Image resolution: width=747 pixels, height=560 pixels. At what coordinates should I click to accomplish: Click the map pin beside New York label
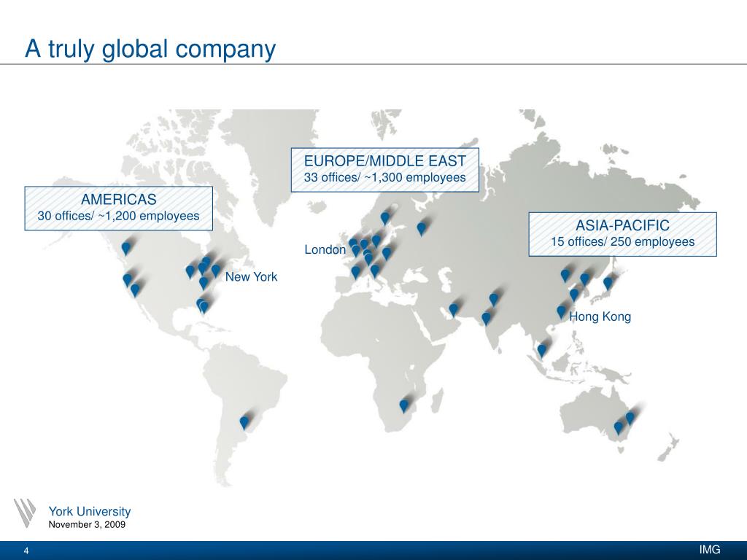pos(216,271)
